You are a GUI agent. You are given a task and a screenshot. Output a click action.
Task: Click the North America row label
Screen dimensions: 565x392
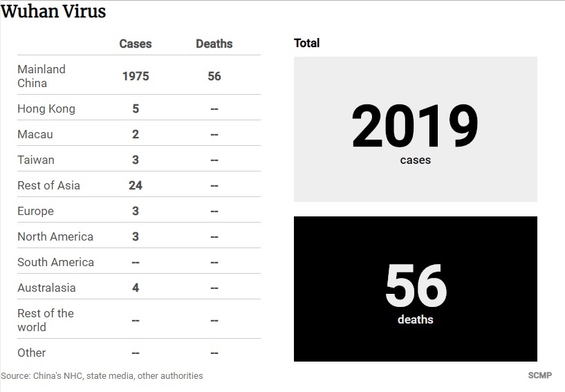pos(55,236)
